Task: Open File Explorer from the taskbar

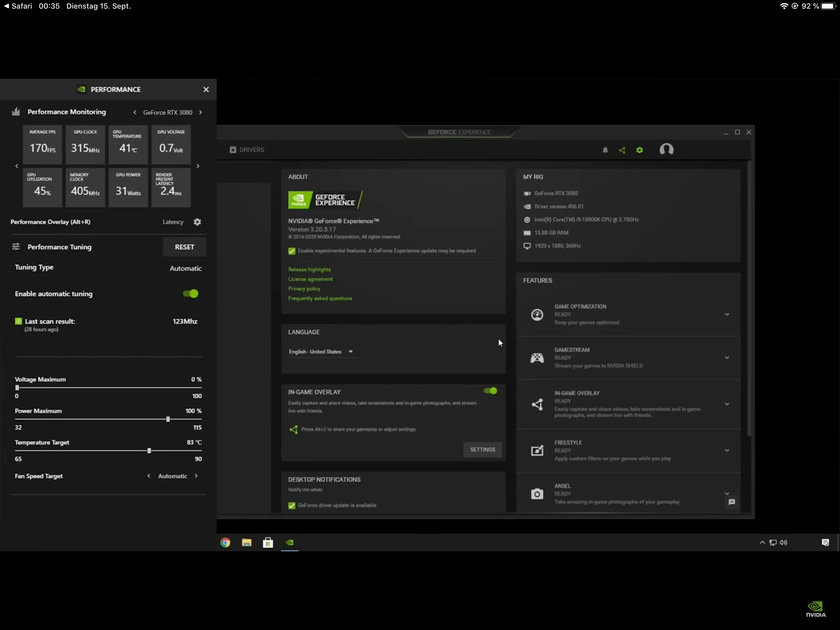Action: (247, 543)
